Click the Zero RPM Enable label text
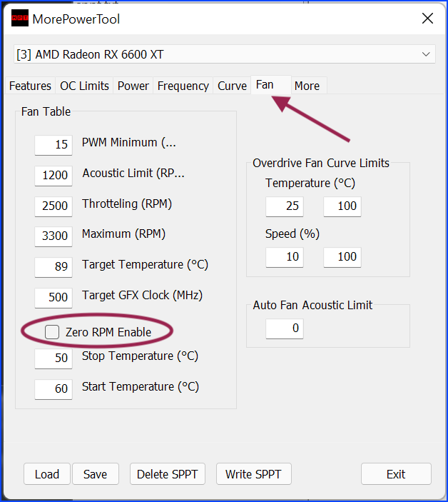Image resolution: width=448 pixels, height=502 pixels. 108,332
